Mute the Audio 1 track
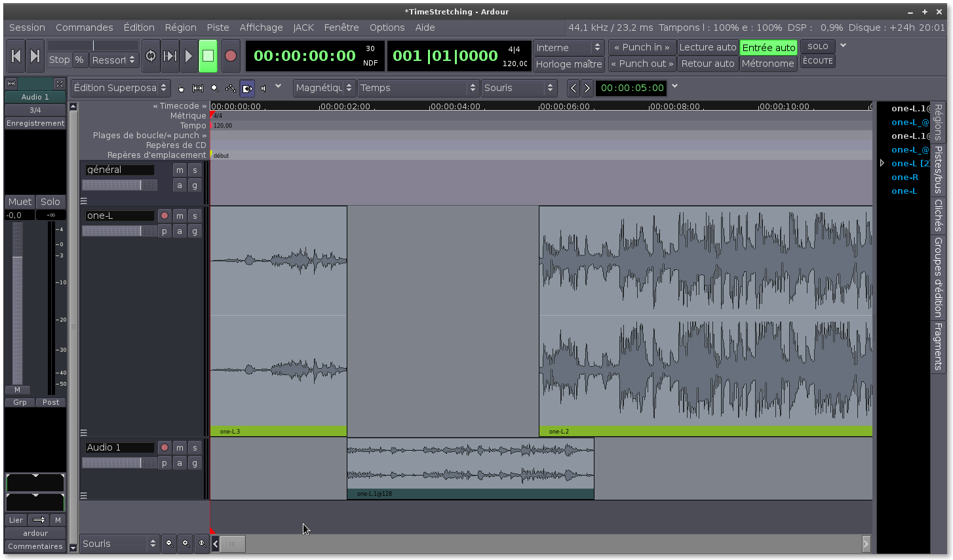Image resolution: width=953 pixels, height=560 pixels. pos(180,447)
